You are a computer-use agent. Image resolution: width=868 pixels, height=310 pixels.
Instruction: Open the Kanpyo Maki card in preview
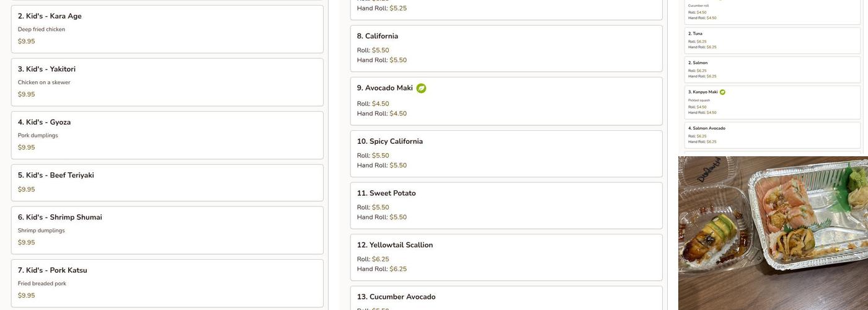pos(772,102)
